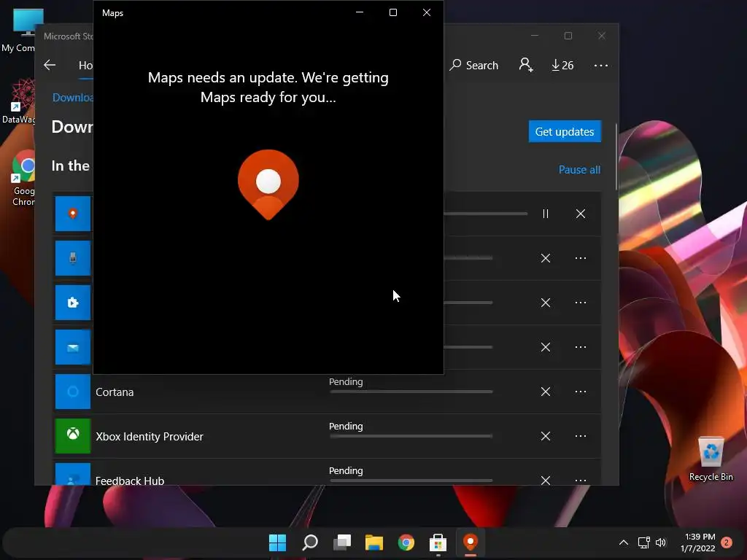Click the Voice Recorder app tile
This screenshot has height=560, width=747.
(73, 258)
